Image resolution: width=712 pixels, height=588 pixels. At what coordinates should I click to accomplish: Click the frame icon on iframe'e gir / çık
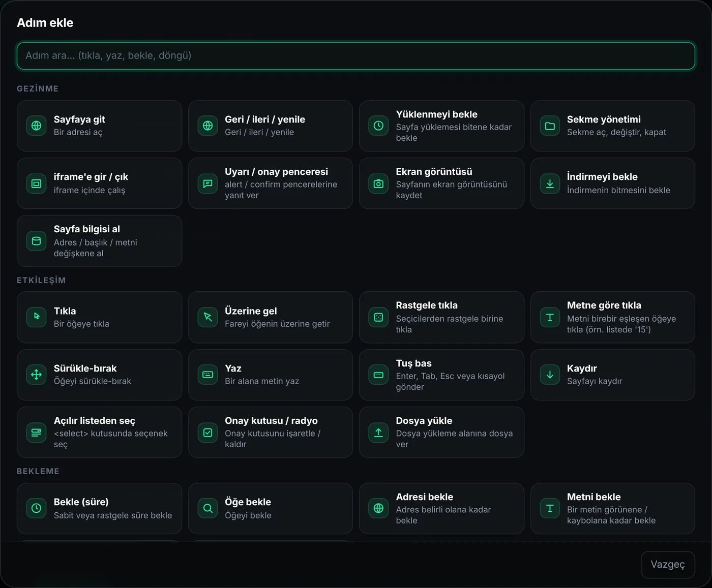point(36,183)
